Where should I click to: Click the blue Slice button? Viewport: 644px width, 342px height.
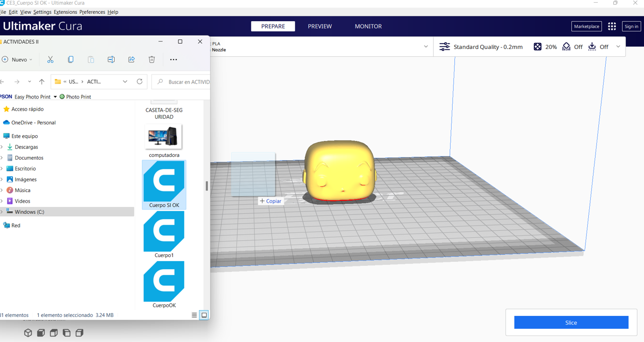571,322
